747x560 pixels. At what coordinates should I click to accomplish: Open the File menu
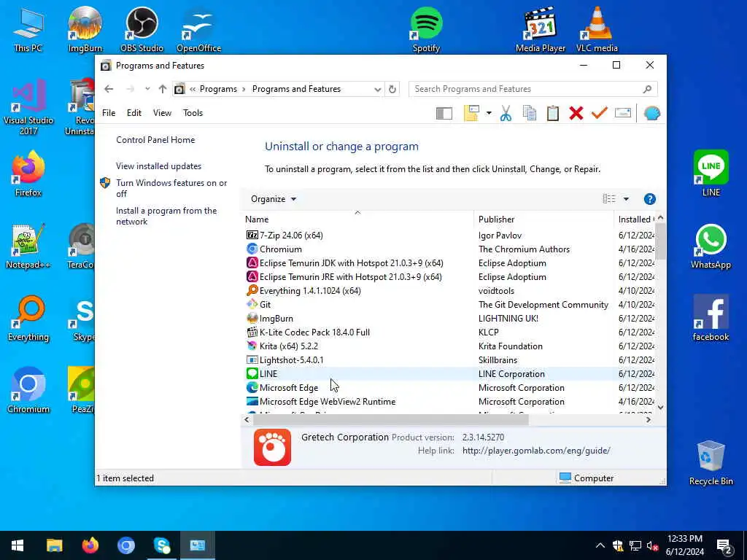coord(109,113)
